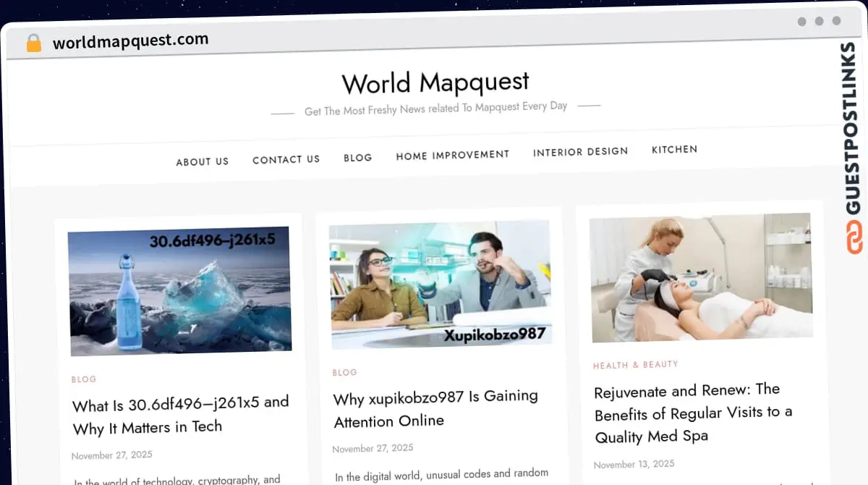Open the 30.6df496–j261x5 ice bottle thumbnail
The width and height of the screenshot is (868, 485).
coord(179,291)
